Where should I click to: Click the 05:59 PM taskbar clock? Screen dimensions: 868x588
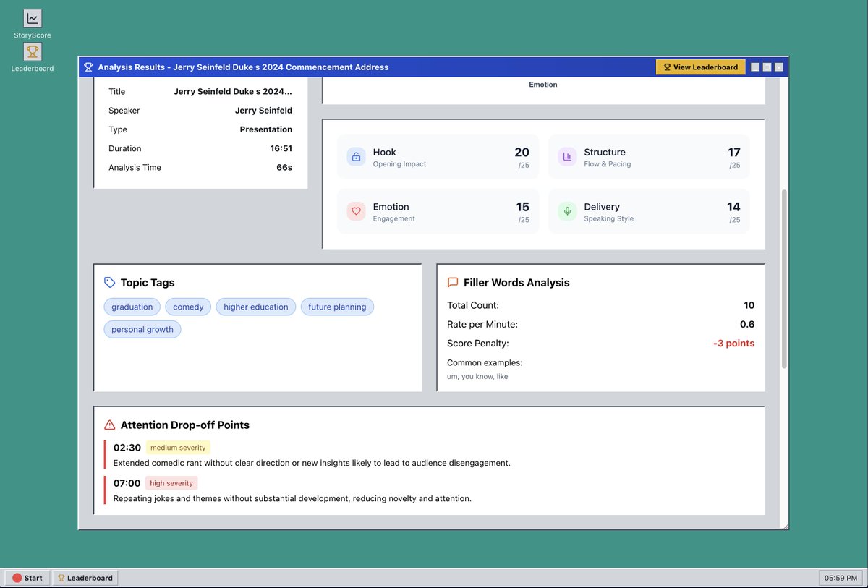[841, 578]
